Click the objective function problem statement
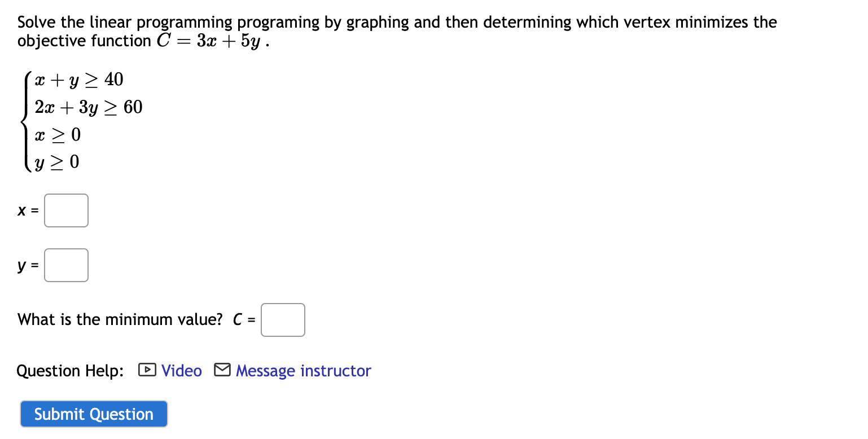Image resolution: width=868 pixels, height=439 pixels. coord(395,31)
